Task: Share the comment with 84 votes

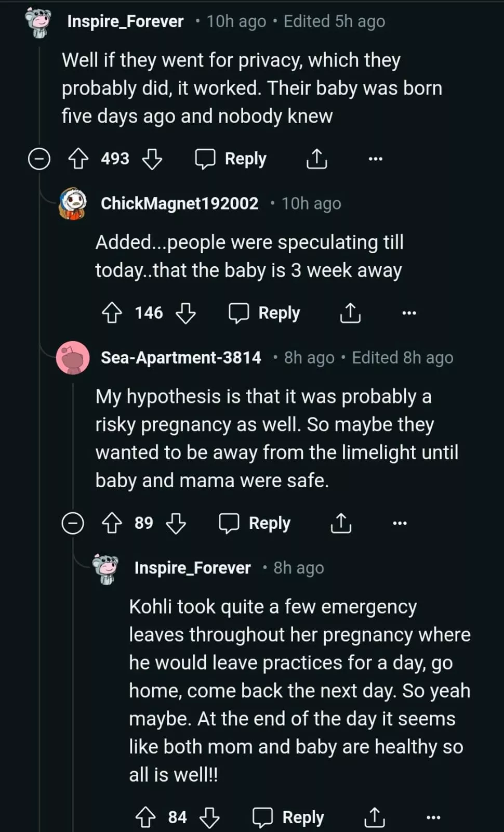Action: [x=374, y=817]
